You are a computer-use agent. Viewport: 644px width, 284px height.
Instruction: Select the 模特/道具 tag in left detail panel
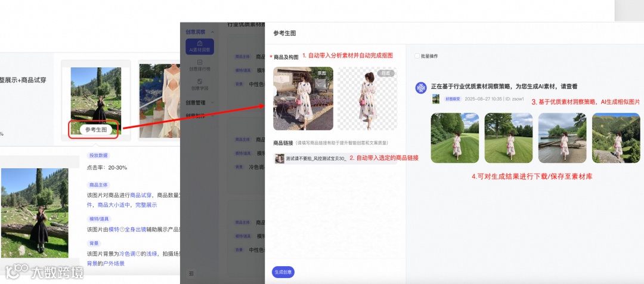click(100, 218)
